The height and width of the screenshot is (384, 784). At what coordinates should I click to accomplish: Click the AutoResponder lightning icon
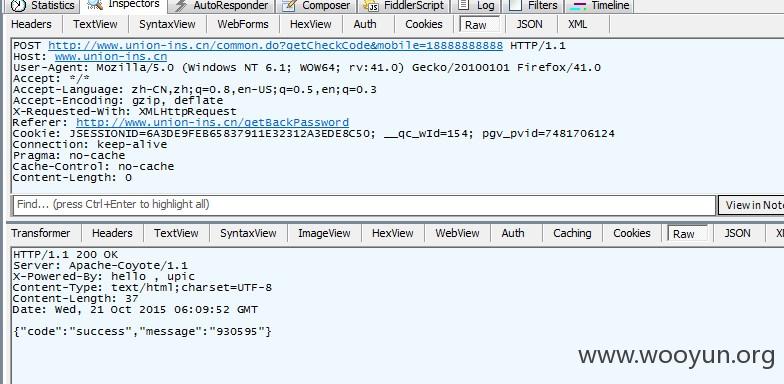pyautogui.click(x=181, y=6)
